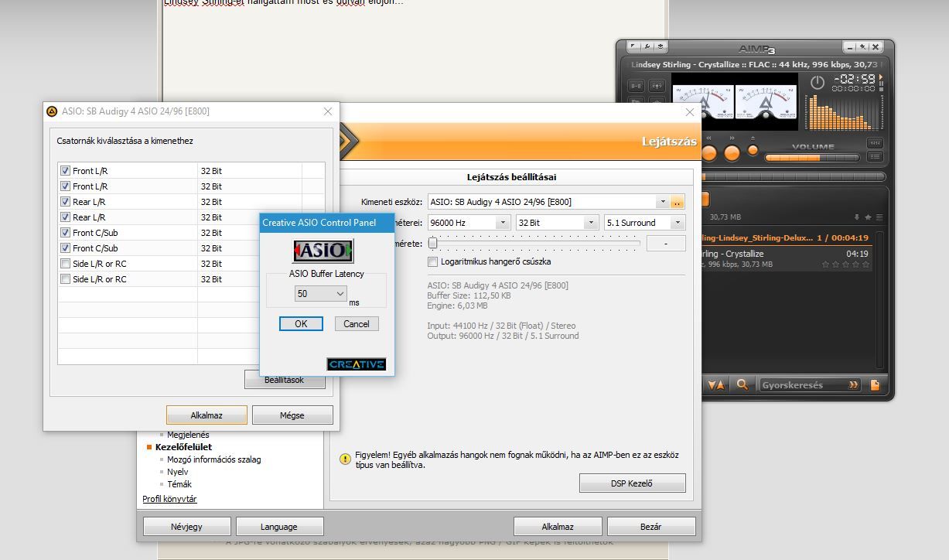Open the equalizer button in AIMP
This screenshot has width=949, height=560.
pyautogui.click(x=875, y=143)
